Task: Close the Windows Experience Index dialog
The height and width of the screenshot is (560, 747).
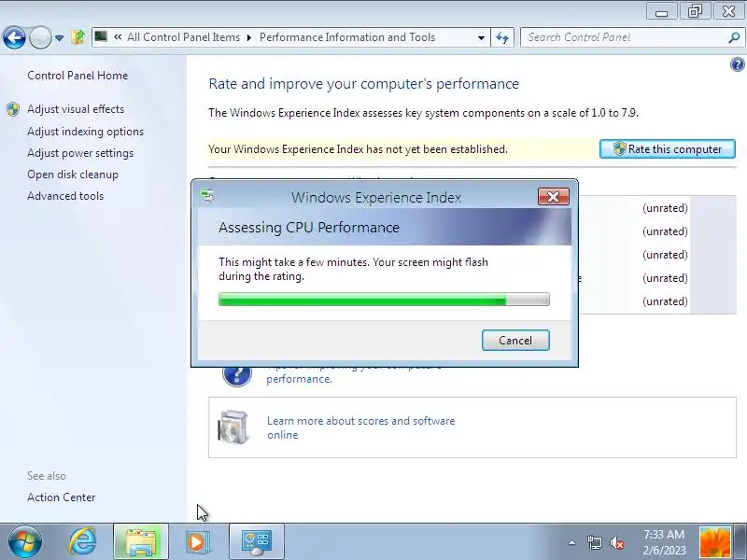Action: coord(553,197)
